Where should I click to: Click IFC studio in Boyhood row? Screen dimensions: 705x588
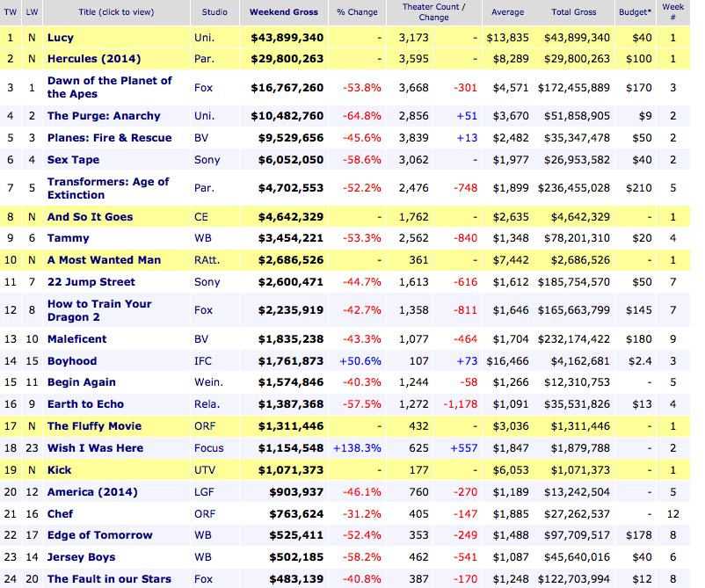(x=203, y=361)
